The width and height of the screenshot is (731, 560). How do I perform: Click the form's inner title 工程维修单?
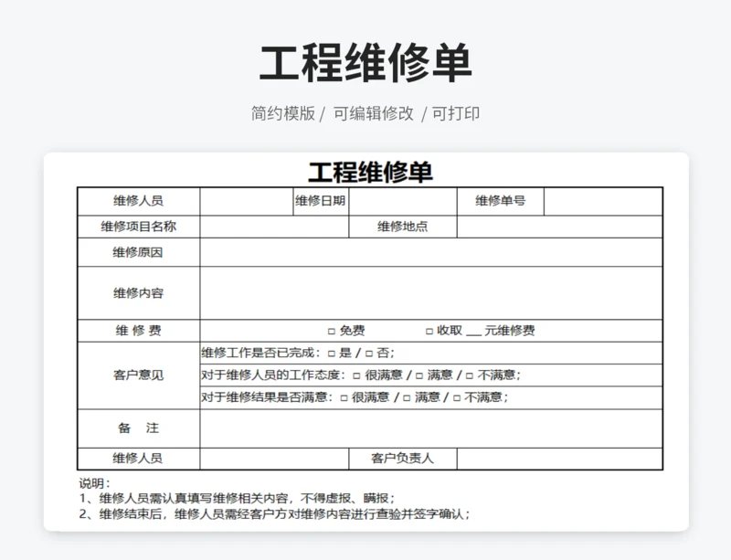click(x=370, y=172)
